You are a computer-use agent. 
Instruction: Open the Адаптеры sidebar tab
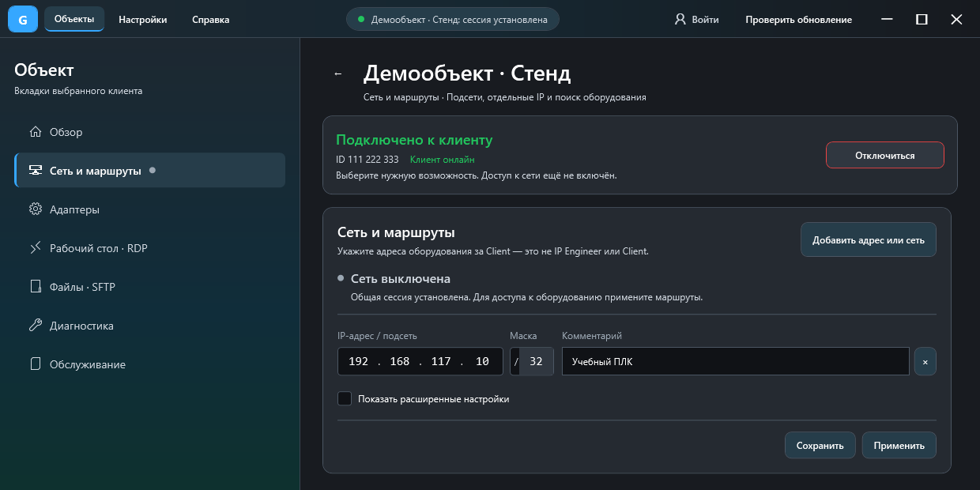[x=150, y=209]
